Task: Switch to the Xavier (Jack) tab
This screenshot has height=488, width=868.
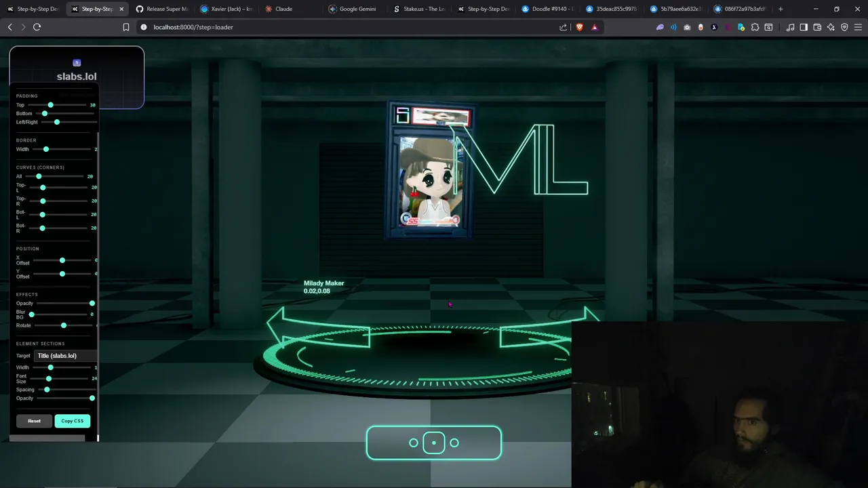Action: (x=226, y=9)
